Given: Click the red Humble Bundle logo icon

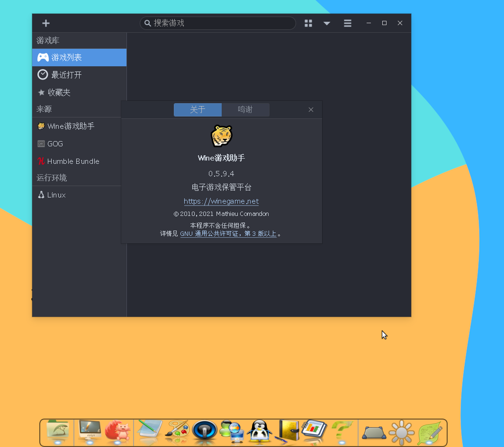Looking at the screenshot, I should tap(41, 161).
